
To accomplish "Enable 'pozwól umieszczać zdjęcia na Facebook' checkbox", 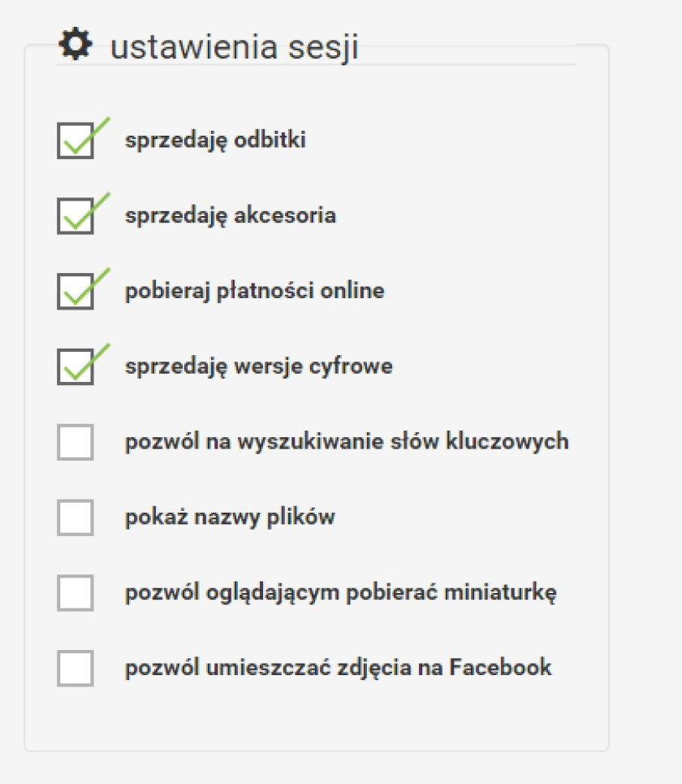I will 76,669.
